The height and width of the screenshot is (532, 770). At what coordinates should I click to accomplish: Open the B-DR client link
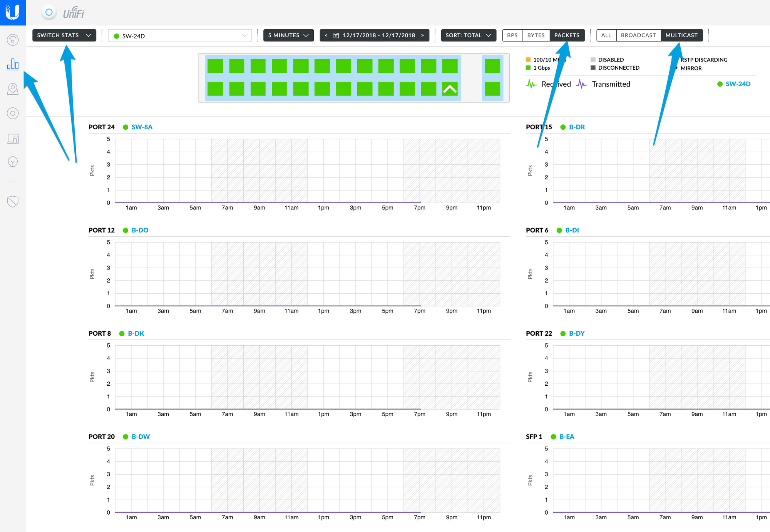tap(577, 127)
